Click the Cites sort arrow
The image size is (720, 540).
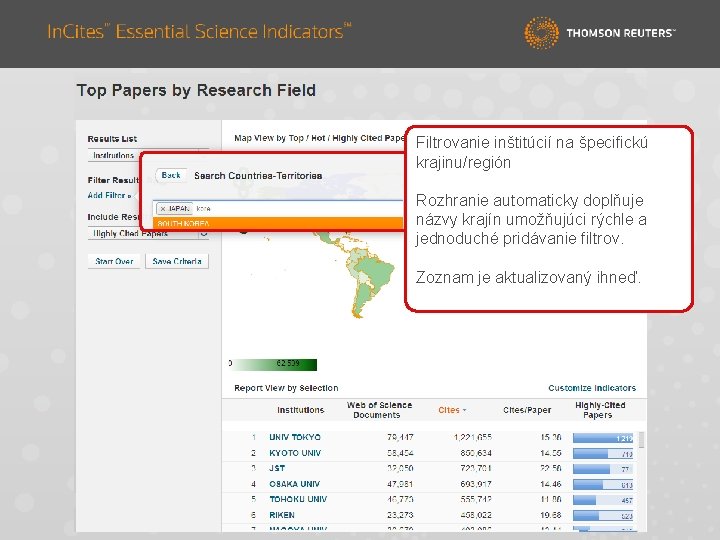465,410
